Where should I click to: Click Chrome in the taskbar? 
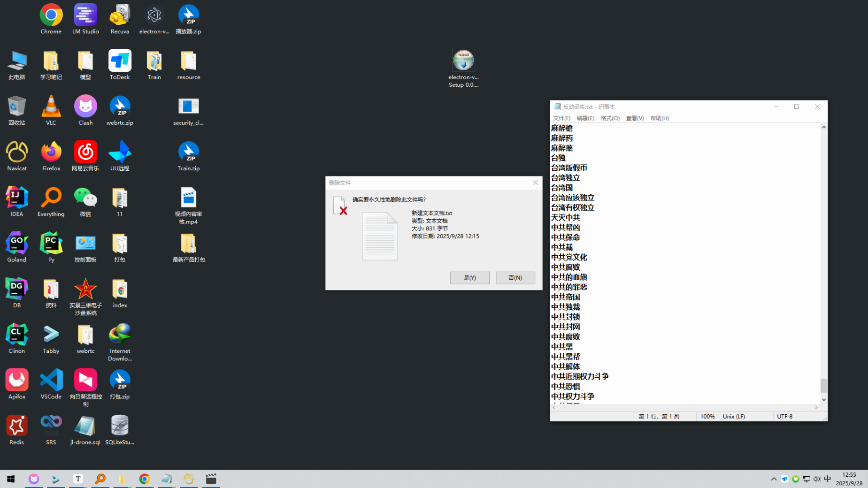144,479
